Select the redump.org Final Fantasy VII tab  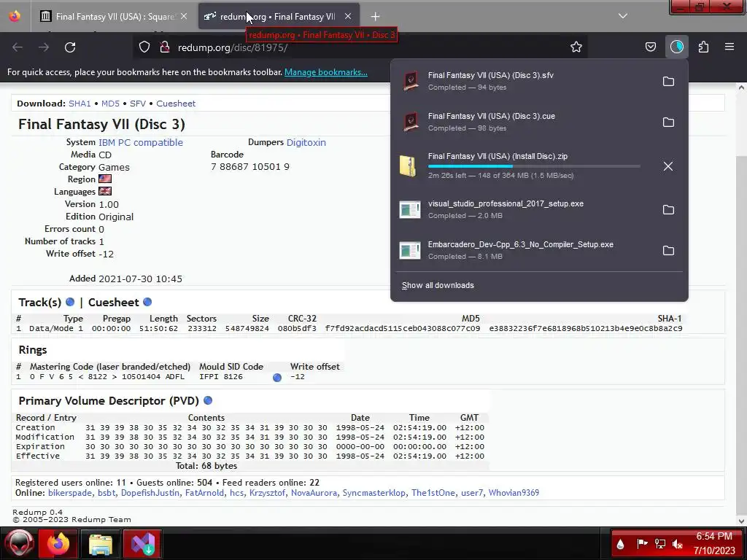[278, 17]
